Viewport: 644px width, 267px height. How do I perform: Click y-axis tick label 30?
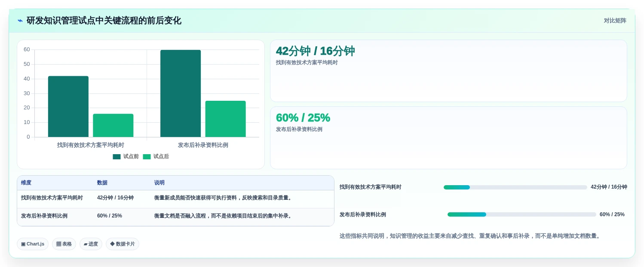pos(27,93)
